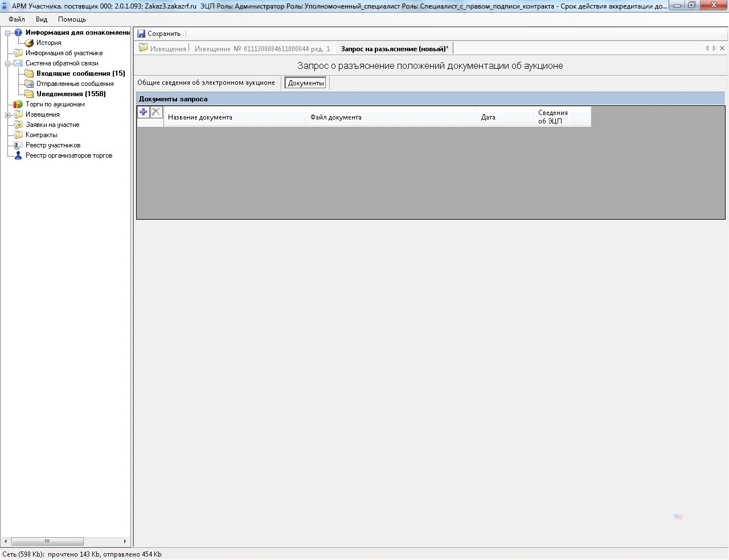Click the checkmark folder icon Заявки на участие
The width and height of the screenshot is (729, 560).
tap(18, 125)
